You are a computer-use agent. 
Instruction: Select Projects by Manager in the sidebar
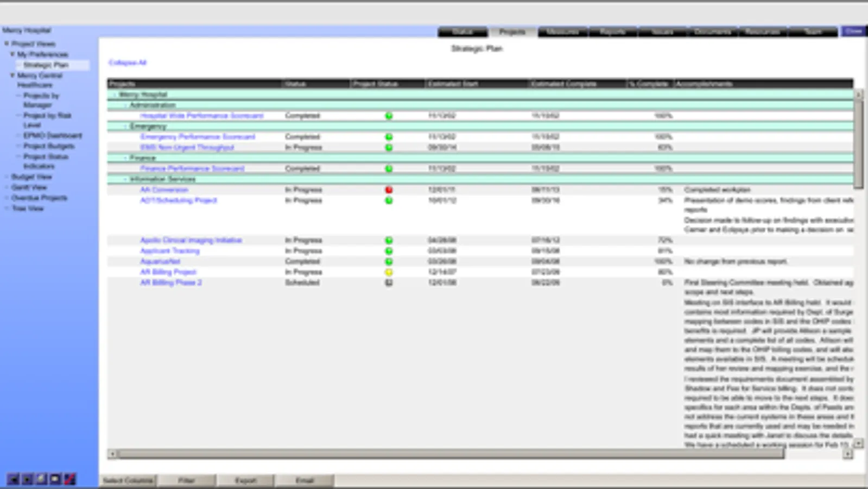coord(41,100)
